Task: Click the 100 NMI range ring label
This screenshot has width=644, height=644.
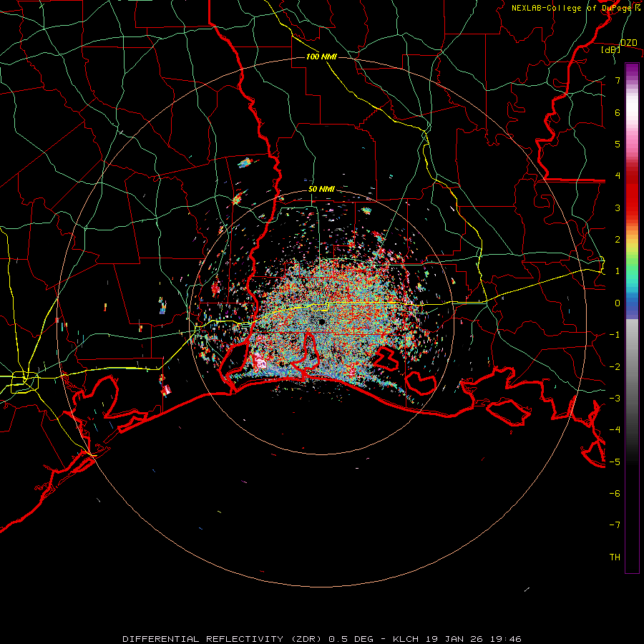Action: (x=321, y=57)
